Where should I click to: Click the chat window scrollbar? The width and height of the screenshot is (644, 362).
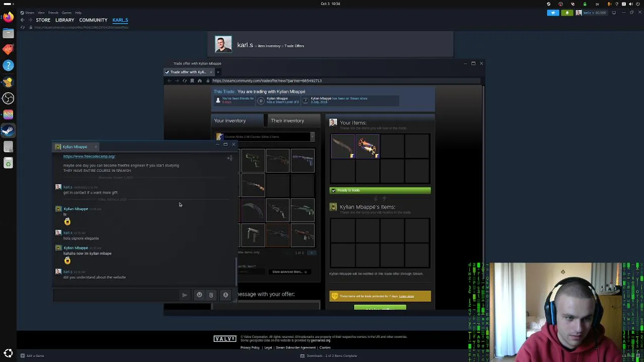point(236,272)
